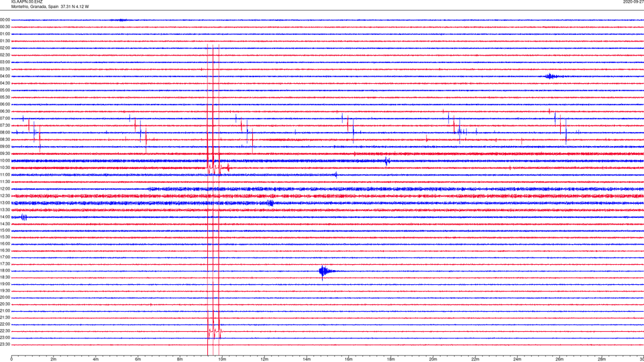Select the 08:00 trace time label

click(5, 133)
